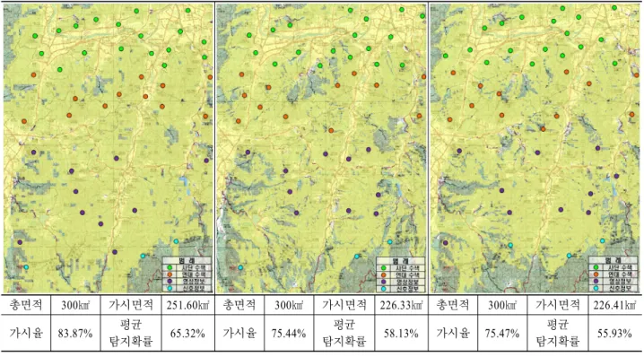The height and width of the screenshot is (357, 644).
Task: Select the 영상정보 label in left map legend
Action: click(194, 281)
